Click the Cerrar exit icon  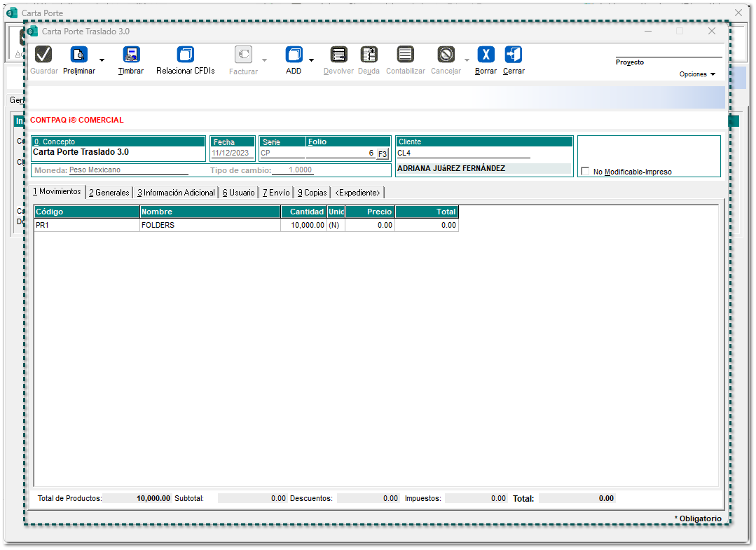pos(514,55)
